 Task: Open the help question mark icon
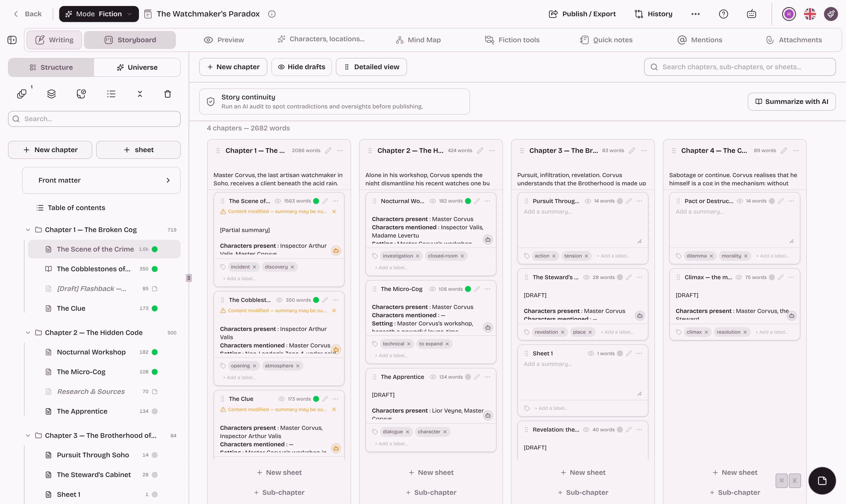[x=723, y=14]
